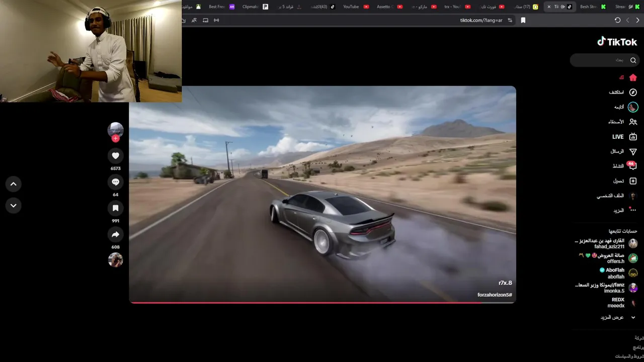Switch to the trx - YouTube tab
Viewport: 644px width, 362px height.
457,7
